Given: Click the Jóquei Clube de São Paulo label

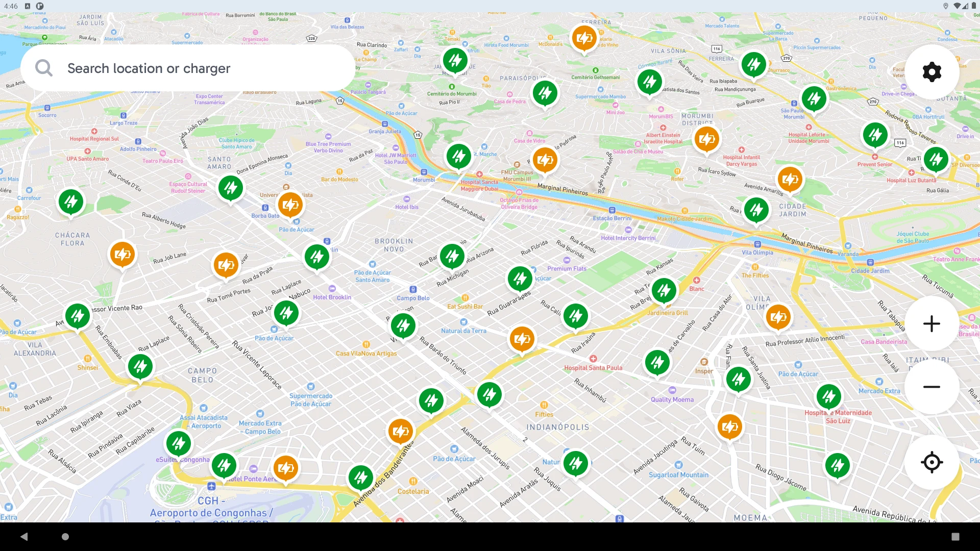Looking at the screenshot, I should (x=913, y=238).
